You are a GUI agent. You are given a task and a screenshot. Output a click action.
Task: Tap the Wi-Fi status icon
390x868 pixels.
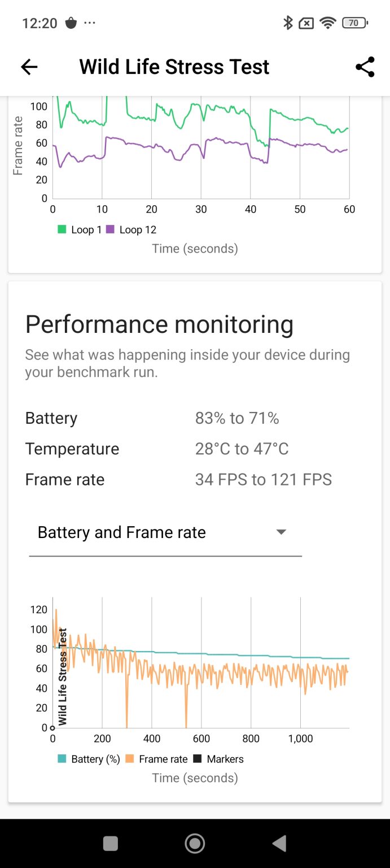327,23
